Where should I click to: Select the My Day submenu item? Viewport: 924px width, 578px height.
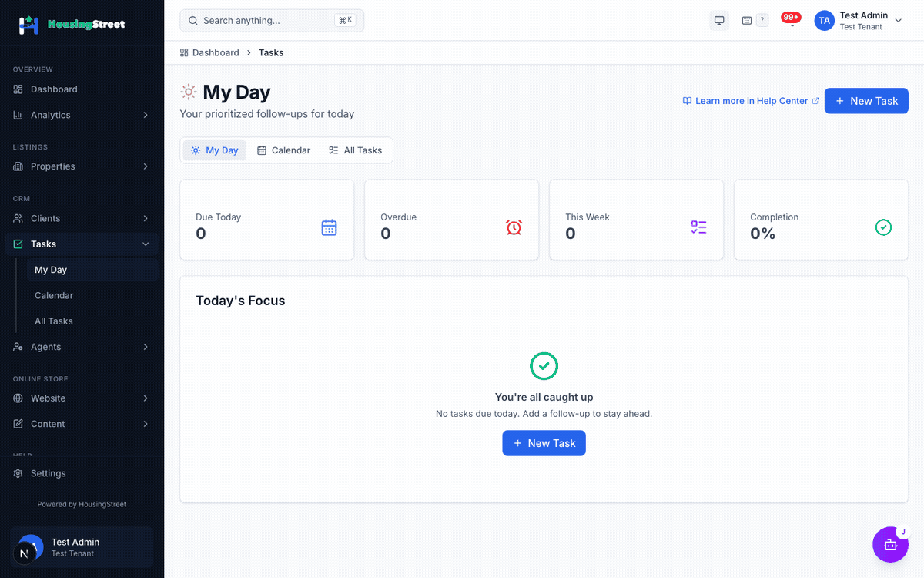[x=92, y=270]
